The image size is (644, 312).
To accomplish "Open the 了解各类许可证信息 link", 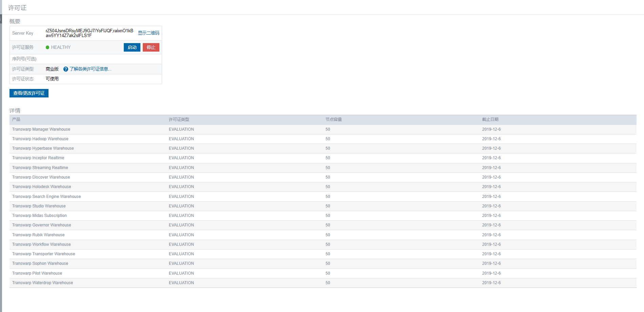I will tap(90, 69).
